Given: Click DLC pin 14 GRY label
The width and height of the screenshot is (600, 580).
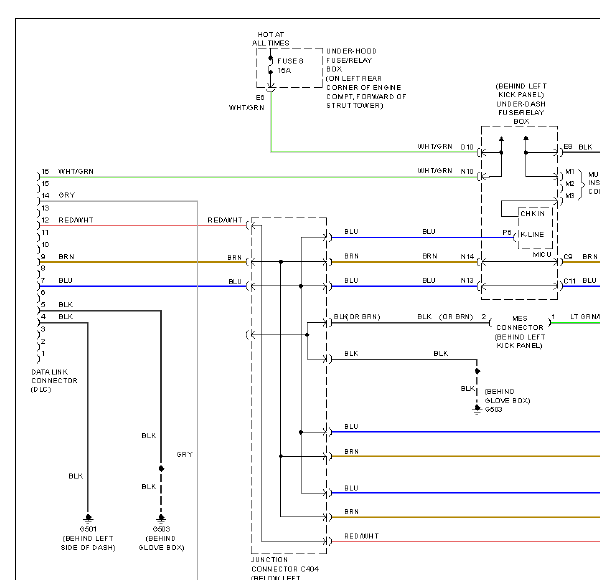Looking at the screenshot, I should click(67, 195).
